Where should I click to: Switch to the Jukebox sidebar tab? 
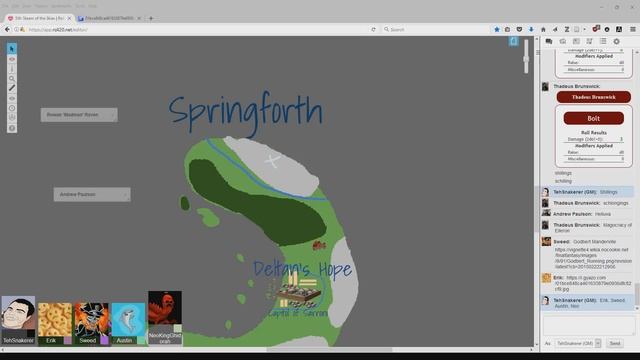(589, 41)
